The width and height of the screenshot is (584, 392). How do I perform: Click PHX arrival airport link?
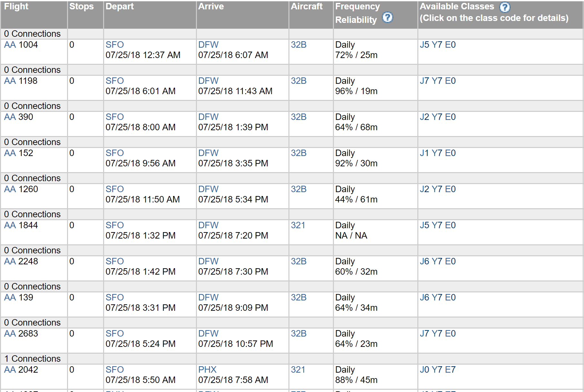click(x=207, y=370)
